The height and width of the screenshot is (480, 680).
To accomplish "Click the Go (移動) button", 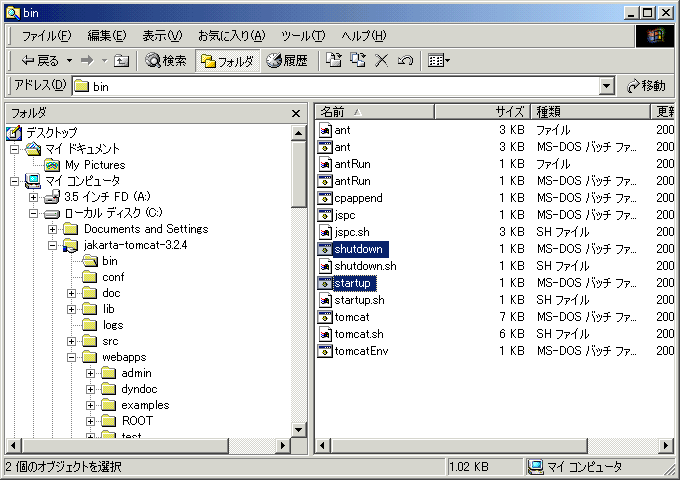I will (x=646, y=86).
